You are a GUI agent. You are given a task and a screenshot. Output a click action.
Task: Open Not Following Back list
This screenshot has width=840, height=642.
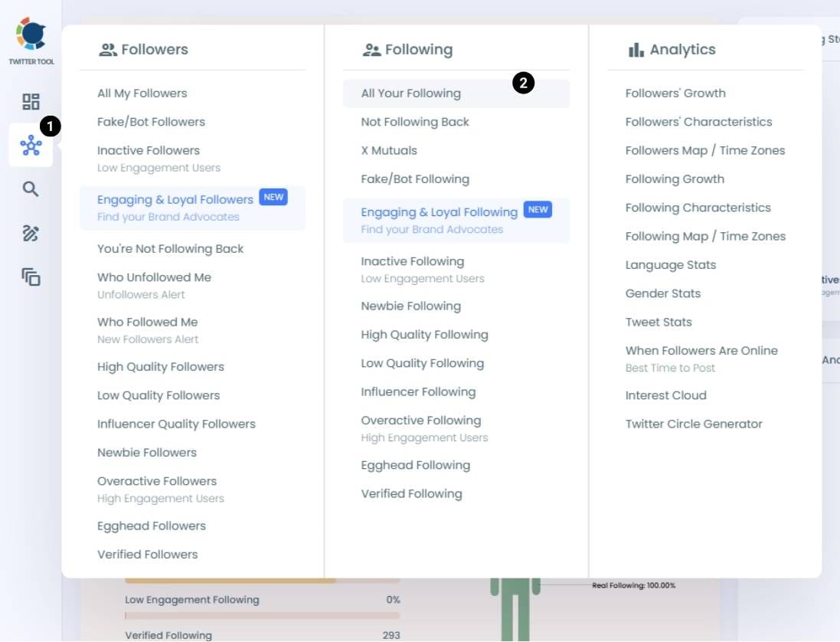[415, 122]
